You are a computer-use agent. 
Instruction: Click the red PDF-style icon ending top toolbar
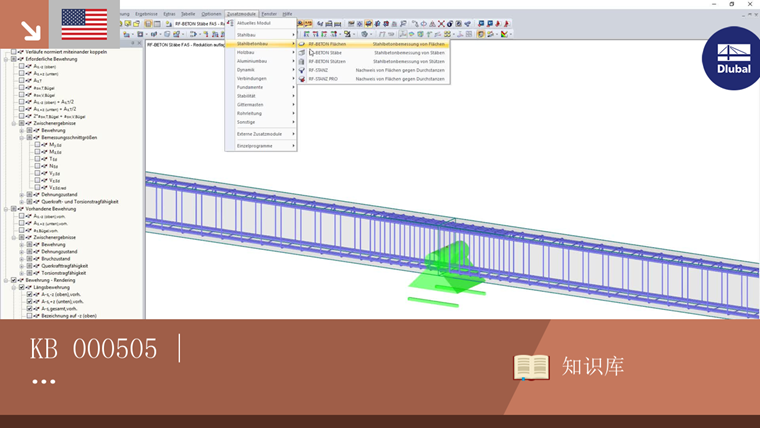[x=507, y=24]
